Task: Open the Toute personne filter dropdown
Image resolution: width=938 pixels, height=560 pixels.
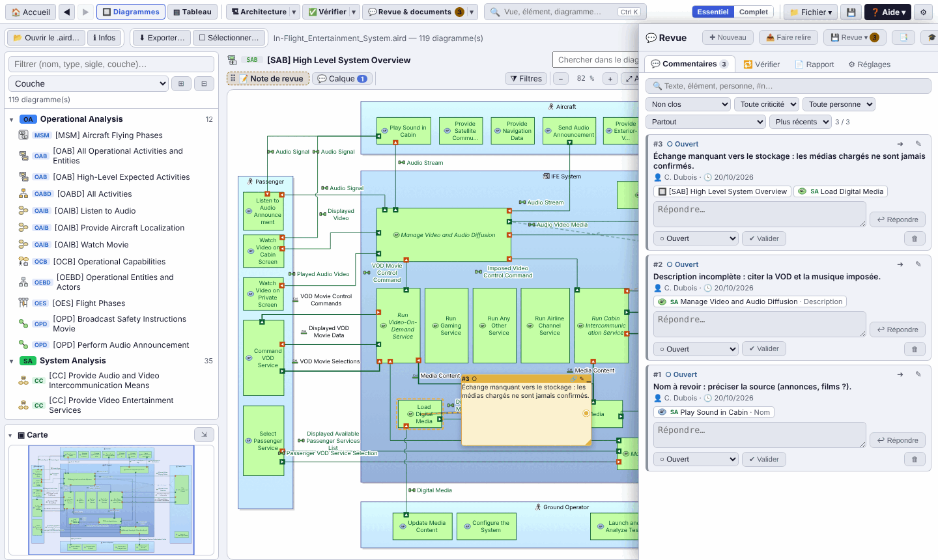Action: pos(839,104)
